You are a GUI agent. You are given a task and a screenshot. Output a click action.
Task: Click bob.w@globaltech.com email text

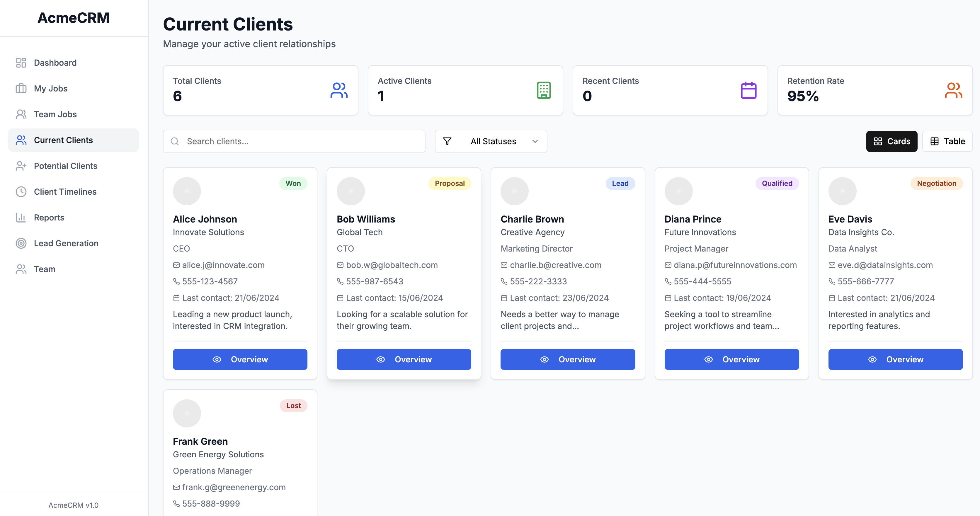(x=392, y=265)
